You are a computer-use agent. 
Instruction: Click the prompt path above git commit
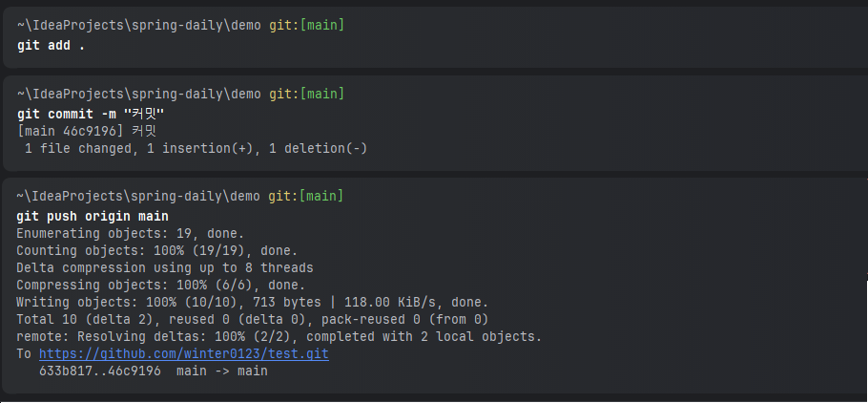tap(180, 94)
